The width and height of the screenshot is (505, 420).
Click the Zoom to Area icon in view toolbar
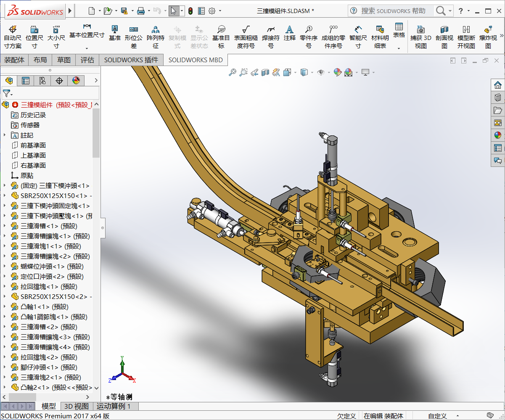243,72
